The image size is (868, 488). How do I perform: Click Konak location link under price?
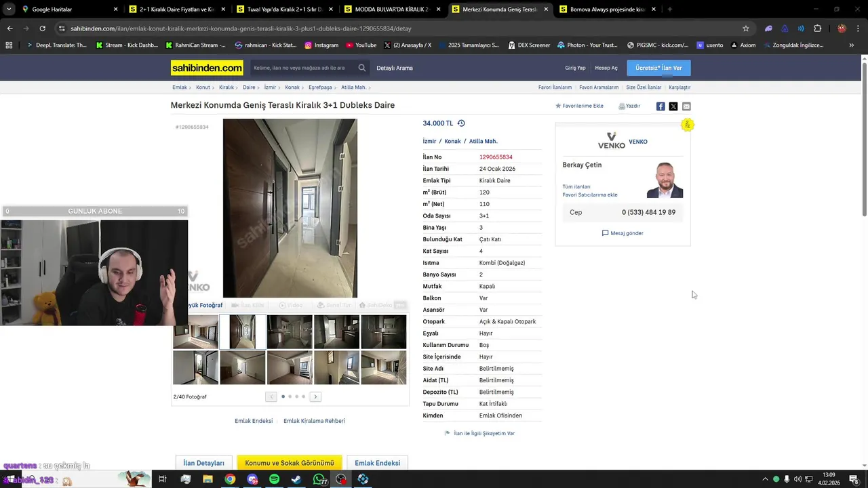(x=452, y=141)
